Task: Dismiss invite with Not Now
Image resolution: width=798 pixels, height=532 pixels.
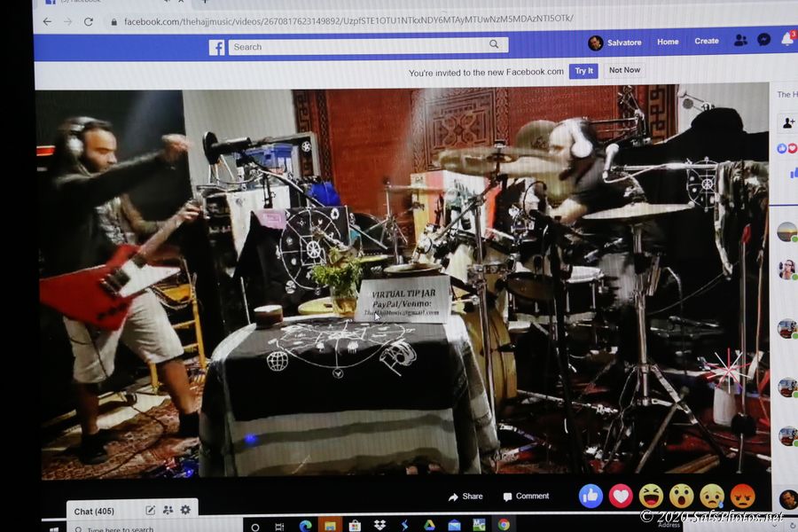Action: pyautogui.click(x=624, y=70)
